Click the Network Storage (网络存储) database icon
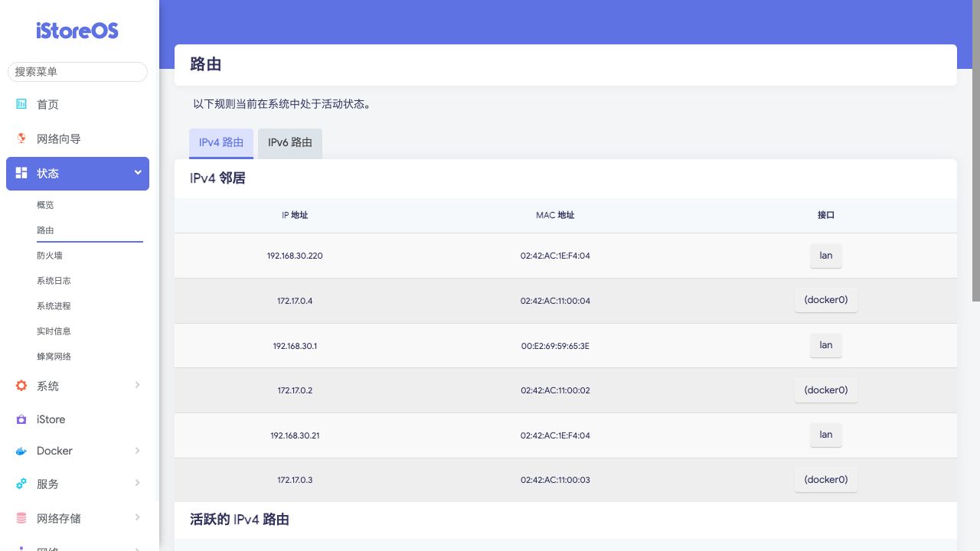980x551 pixels. (21, 518)
